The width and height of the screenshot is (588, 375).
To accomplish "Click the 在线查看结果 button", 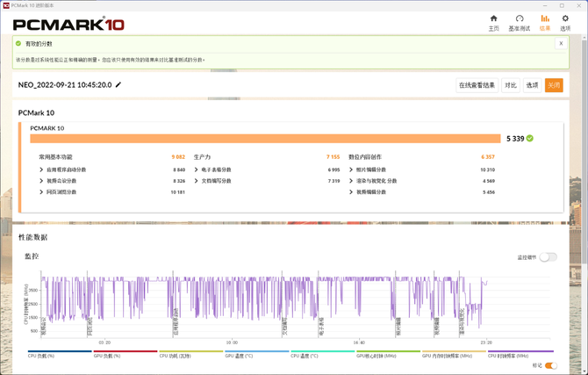I will [477, 85].
